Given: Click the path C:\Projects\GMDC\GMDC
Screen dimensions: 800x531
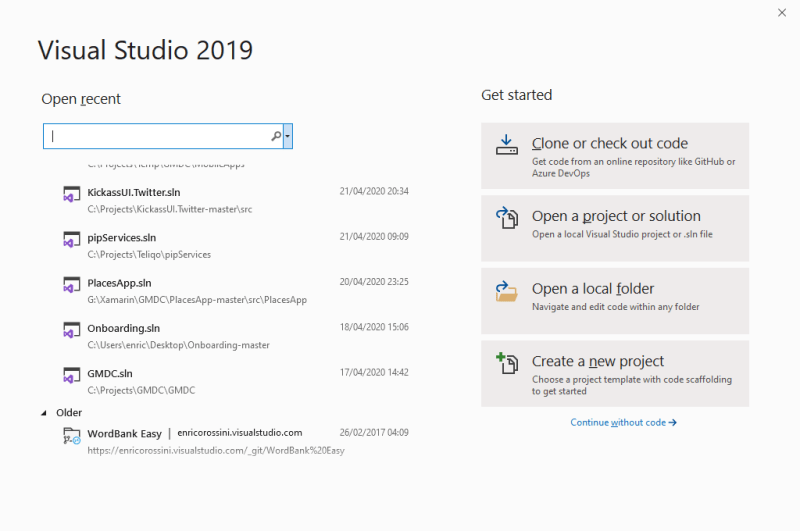Looking at the screenshot, I should coord(141,390).
